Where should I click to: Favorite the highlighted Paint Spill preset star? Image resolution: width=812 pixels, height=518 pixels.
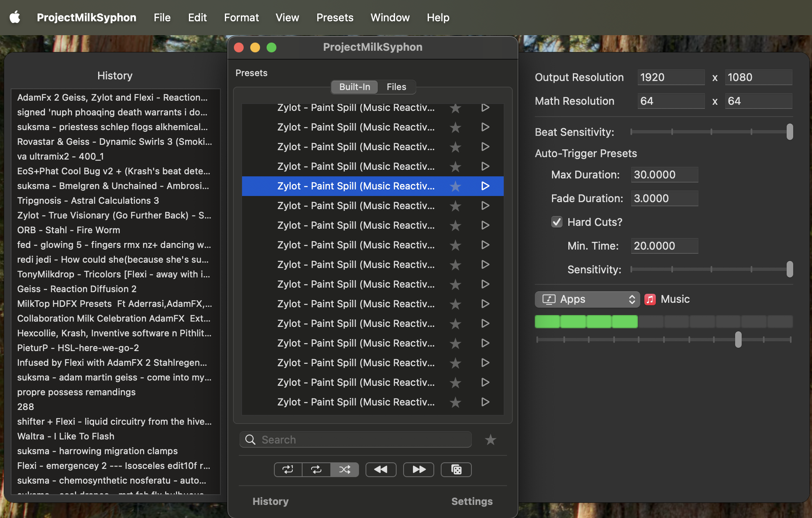(455, 186)
